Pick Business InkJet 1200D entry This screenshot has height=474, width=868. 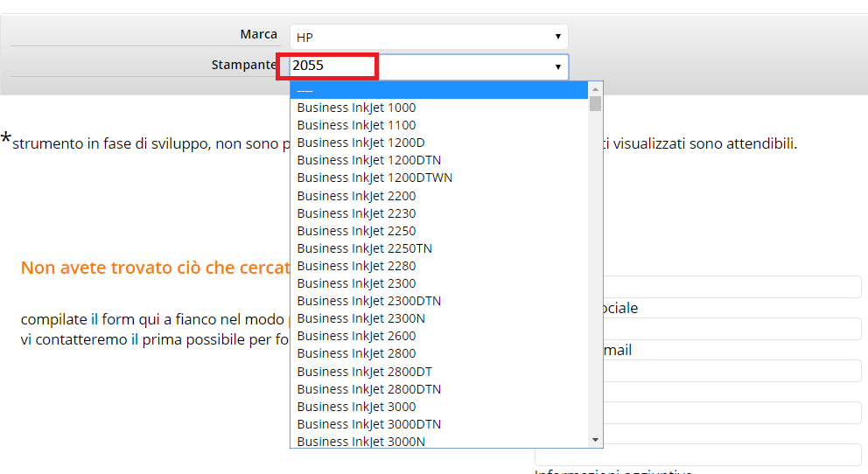pyautogui.click(x=360, y=143)
